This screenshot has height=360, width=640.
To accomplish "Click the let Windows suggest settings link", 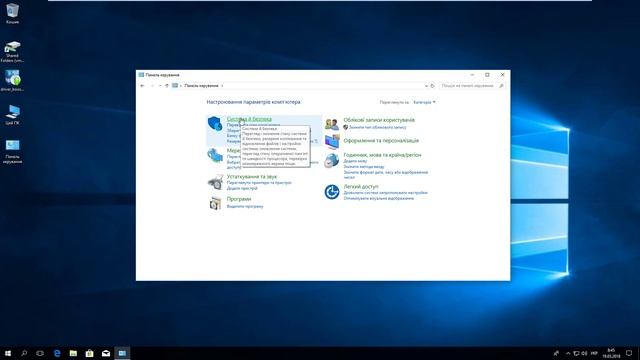I will coord(385,193).
